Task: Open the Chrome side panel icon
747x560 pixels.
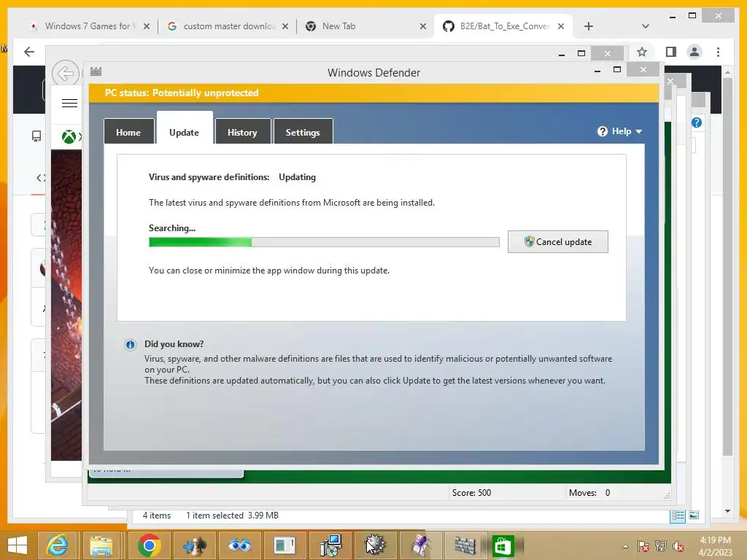Action: (671, 52)
